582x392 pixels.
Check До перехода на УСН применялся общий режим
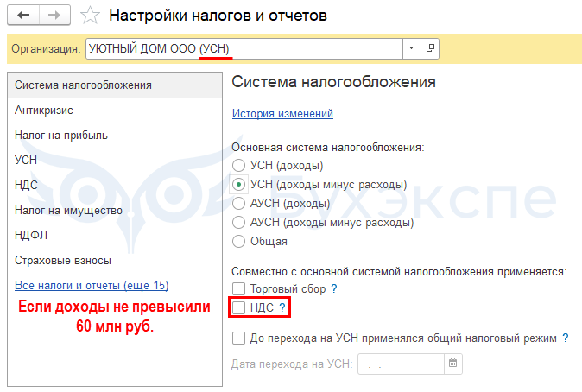[x=238, y=338]
